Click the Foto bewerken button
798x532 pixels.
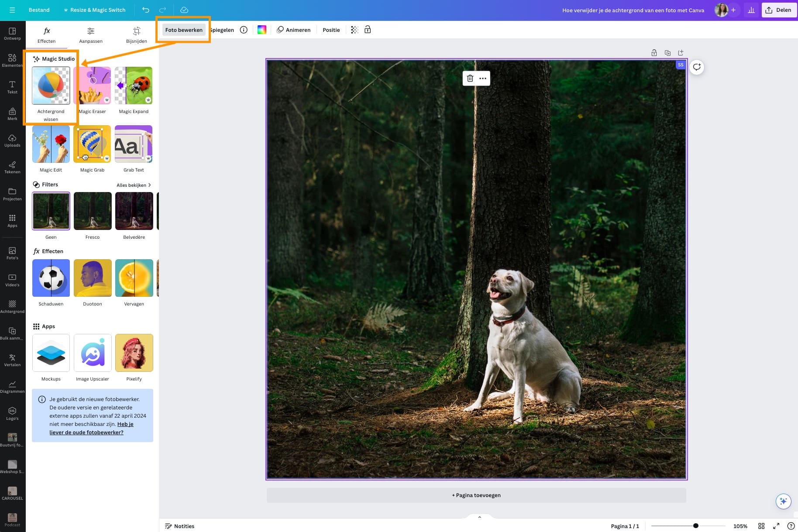(184, 30)
